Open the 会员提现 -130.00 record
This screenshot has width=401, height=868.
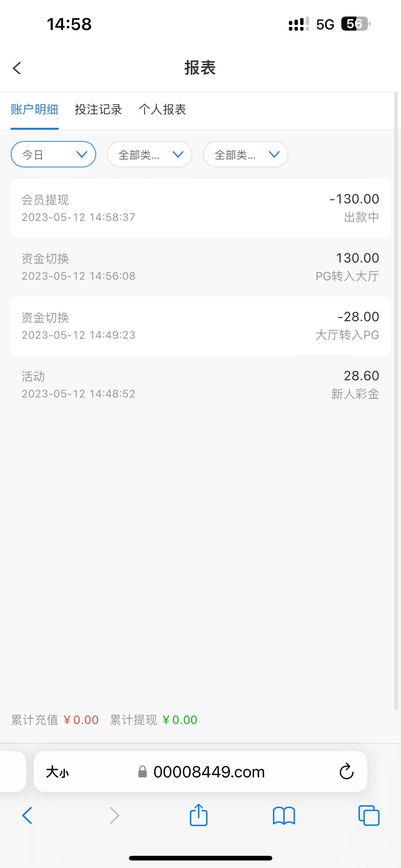point(200,208)
